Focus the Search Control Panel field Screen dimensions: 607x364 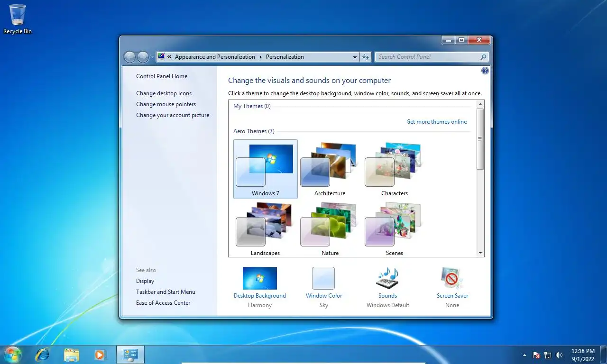click(432, 57)
